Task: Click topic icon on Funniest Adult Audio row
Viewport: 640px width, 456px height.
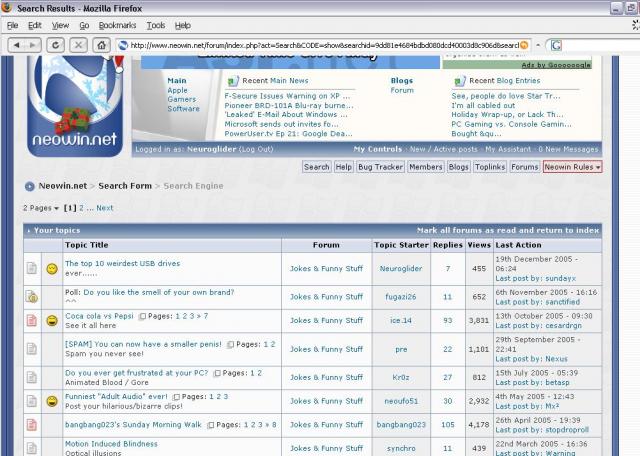Action: [32, 401]
